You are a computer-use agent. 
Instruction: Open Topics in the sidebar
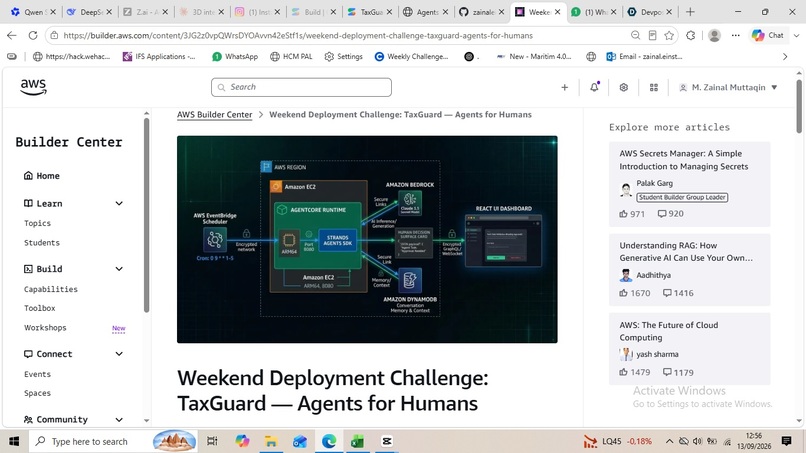tap(37, 223)
